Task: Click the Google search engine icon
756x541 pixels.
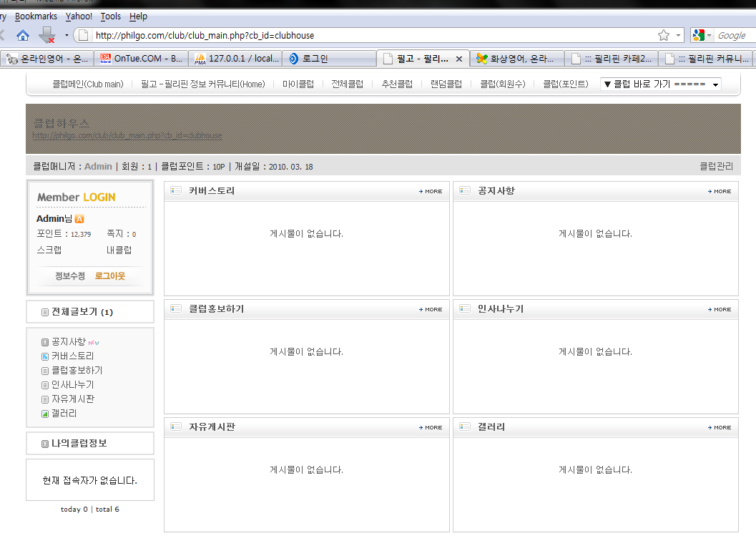Action: pyautogui.click(x=699, y=35)
